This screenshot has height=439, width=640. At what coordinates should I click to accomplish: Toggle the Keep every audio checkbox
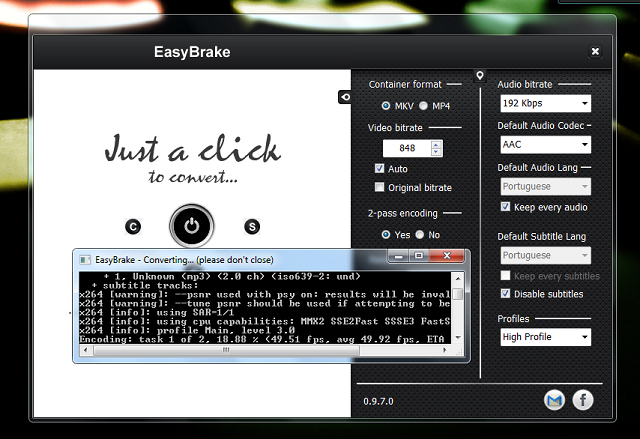[505, 206]
